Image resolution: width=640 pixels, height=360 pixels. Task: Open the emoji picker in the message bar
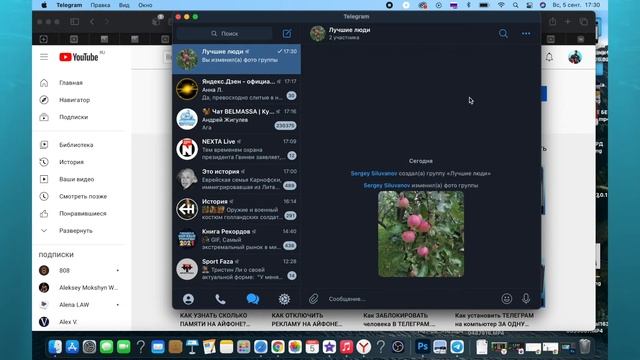tap(507, 299)
